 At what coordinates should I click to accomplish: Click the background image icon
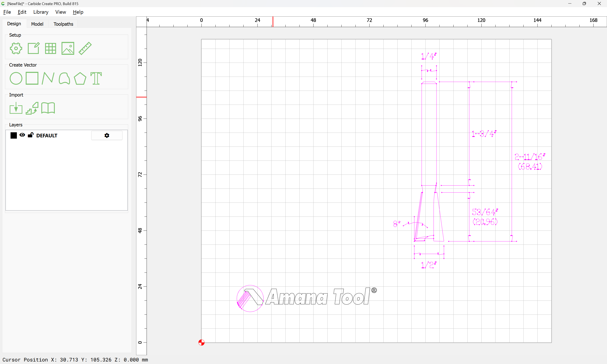pos(68,48)
